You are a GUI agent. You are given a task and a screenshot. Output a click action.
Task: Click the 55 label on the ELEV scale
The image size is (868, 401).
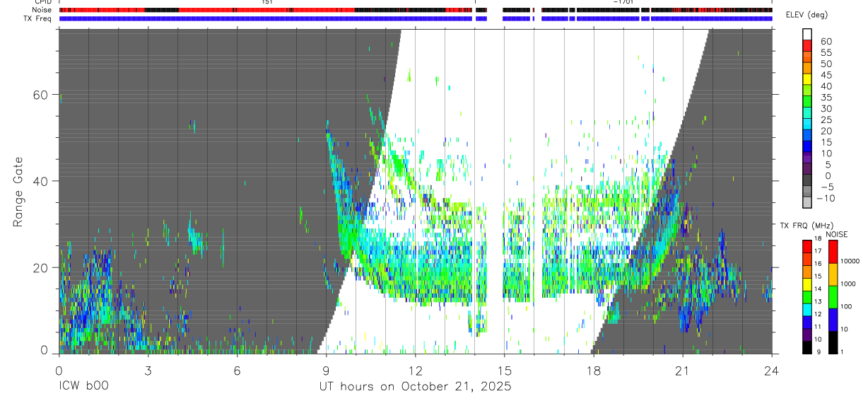(x=825, y=53)
